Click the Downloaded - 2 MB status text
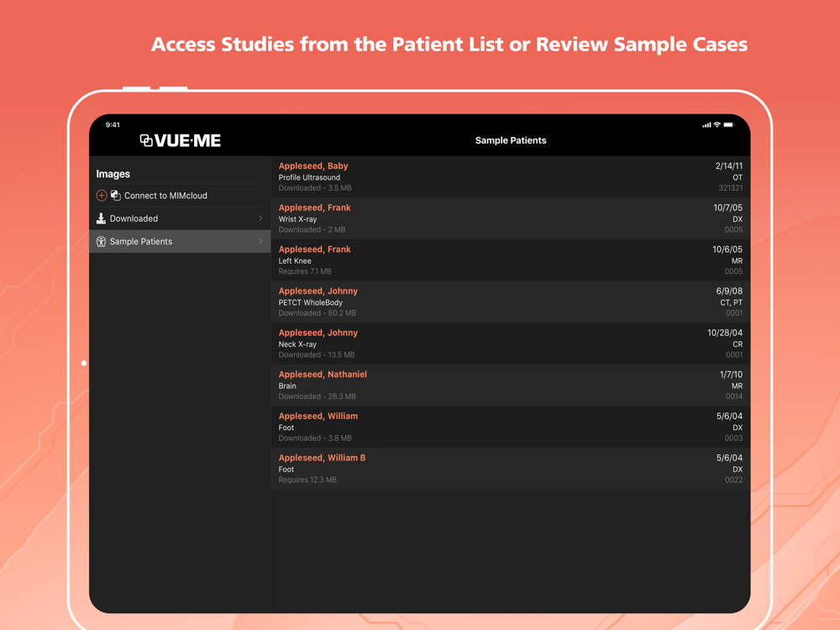This screenshot has height=630, width=840. point(312,230)
